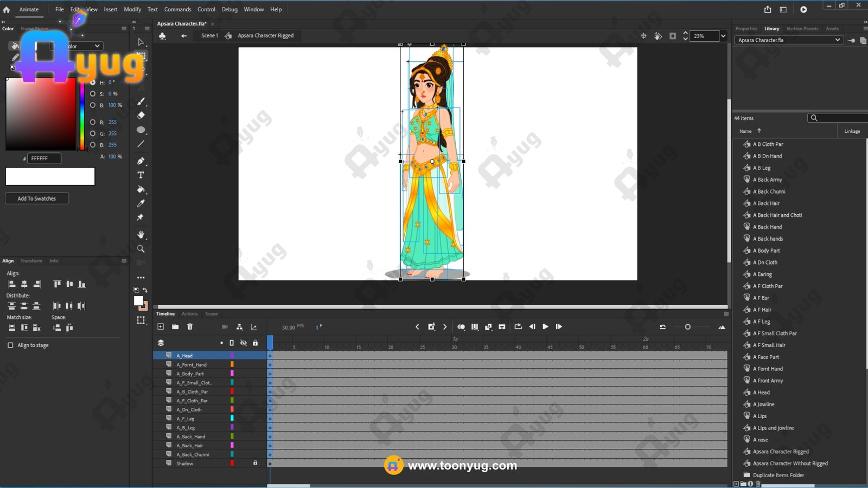Image resolution: width=868 pixels, height=488 pixels.
Task: Show all layers as outlines
Action: (232, 343)
